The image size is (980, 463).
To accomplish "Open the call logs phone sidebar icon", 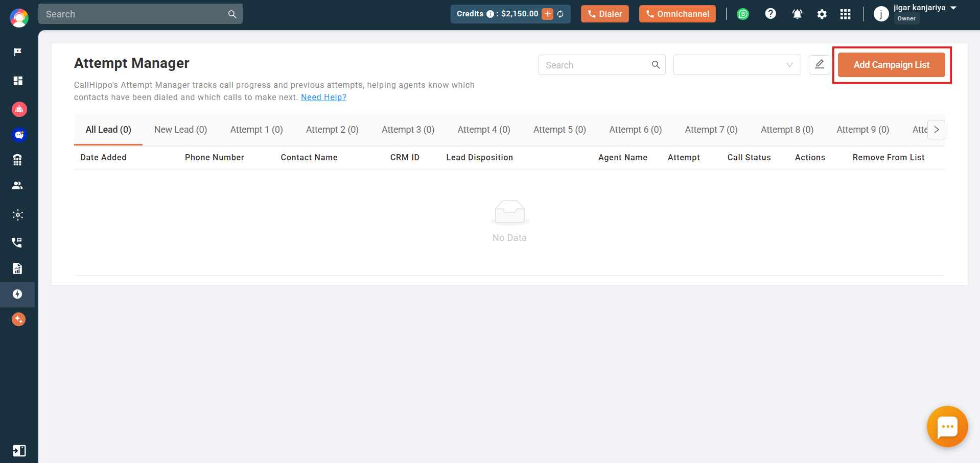I will pos(18,242).
